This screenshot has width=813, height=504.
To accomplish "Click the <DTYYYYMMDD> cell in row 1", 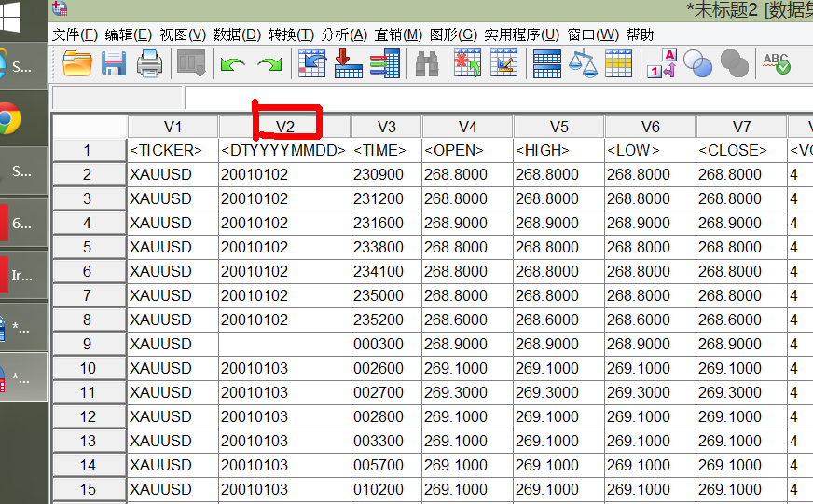I will (284, 150).
